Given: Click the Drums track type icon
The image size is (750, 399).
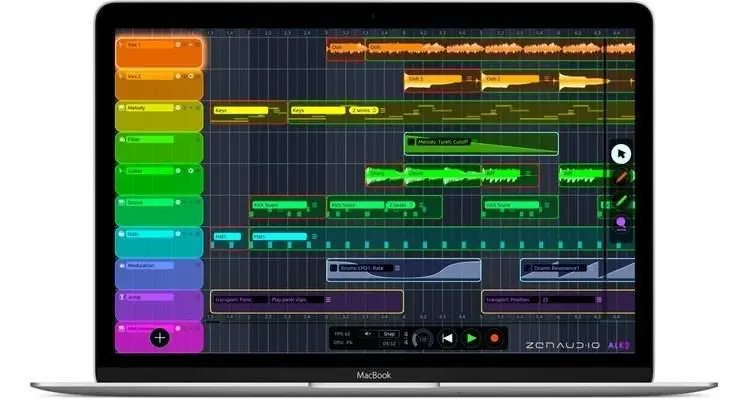Looking at the screenshot, I should click(x=121, y=202).
